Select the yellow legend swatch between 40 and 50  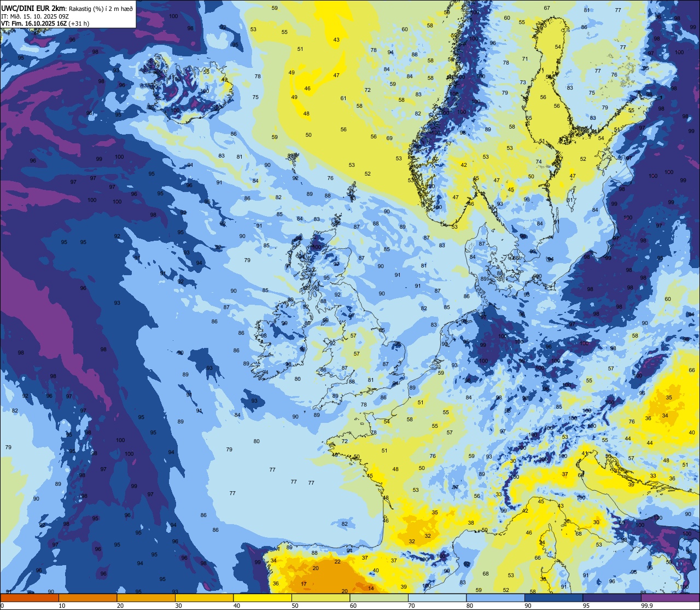point(262,597)
